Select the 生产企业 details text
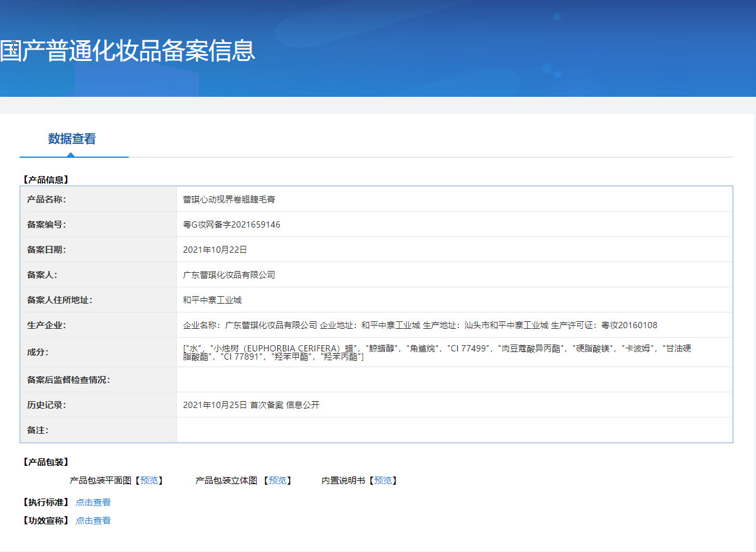The width and height of the screenshot is (756, 552). (x=420, y=325)
